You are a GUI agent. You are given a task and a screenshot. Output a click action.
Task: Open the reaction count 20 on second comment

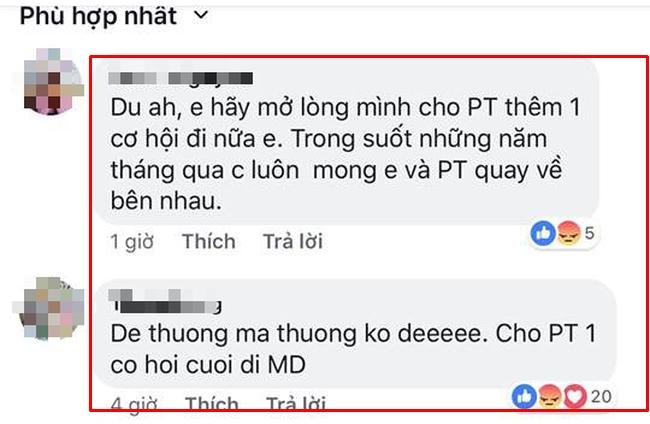601,397
